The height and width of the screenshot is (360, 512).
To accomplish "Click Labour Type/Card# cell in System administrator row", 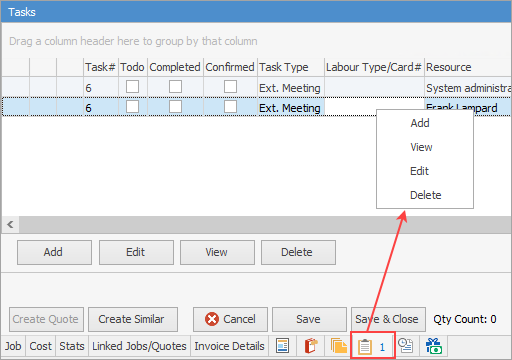I will pyautogui.click(x=375, y=88).
